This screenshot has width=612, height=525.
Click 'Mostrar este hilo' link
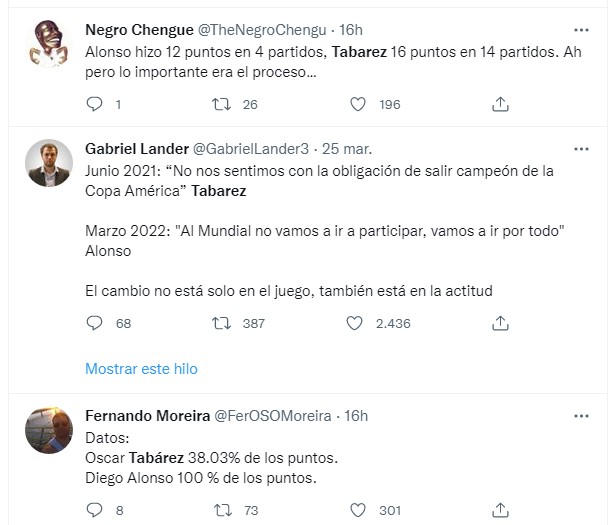pos(141,369)
